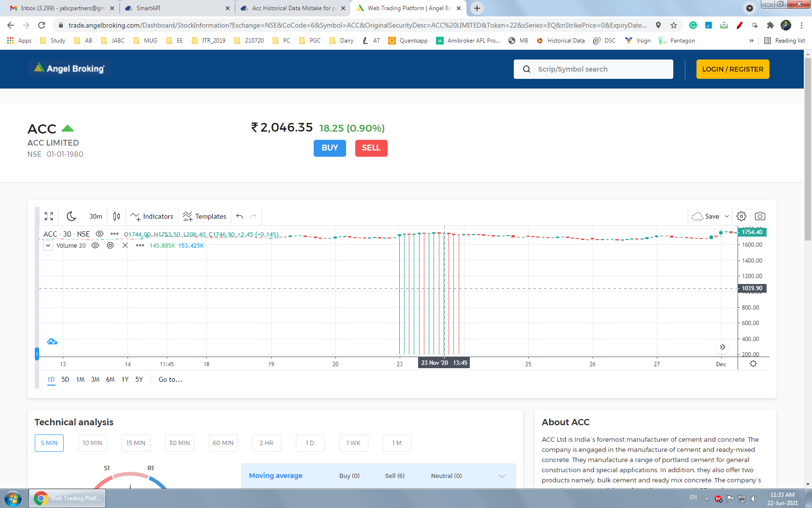
Task: Expand Moving average section chevron
Action: point(502,476)
